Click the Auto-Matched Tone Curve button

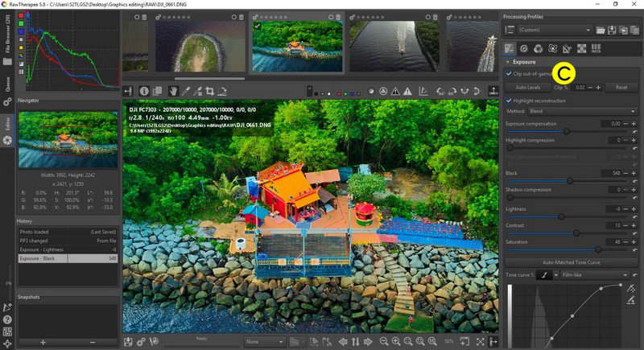tap(572, 262)
